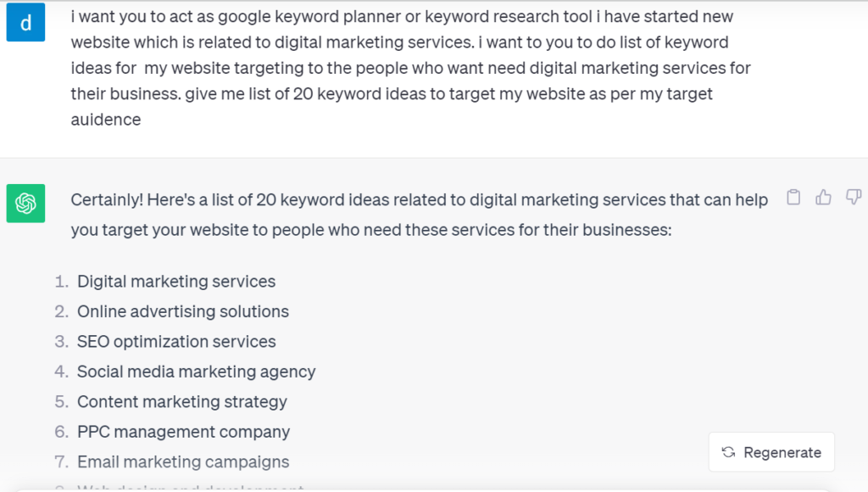Screen dimensions: 868x492
Task: Click 'Social media marketing agency' text
Action: click(x=196, y=372)
